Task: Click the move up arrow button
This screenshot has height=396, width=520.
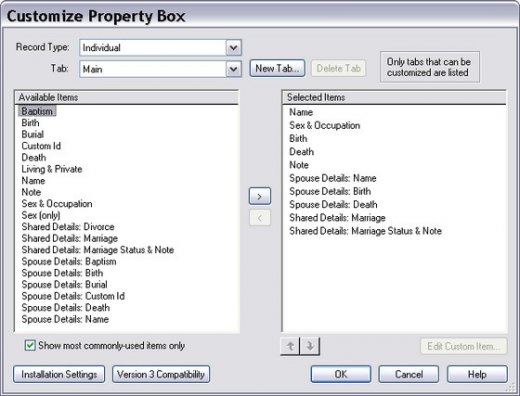Action: pos(290,346)
